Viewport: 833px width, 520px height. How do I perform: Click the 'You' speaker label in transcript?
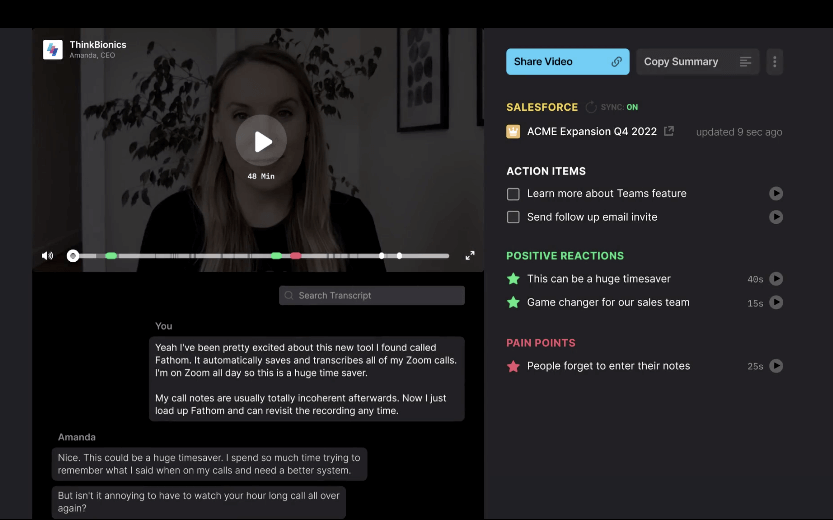coord(164,326)
